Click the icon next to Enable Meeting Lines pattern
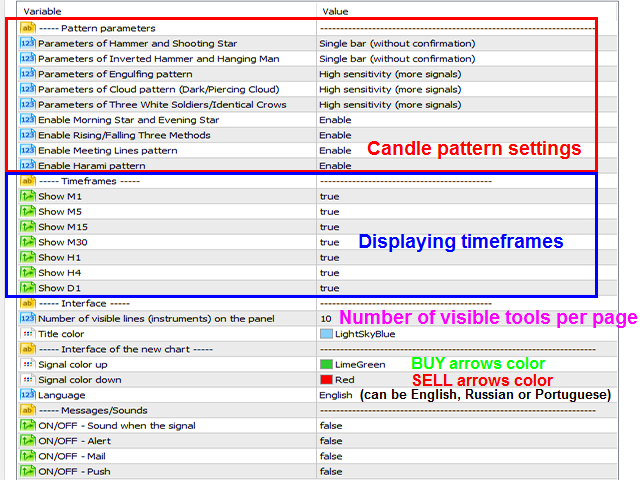 [x=27, y=151]
